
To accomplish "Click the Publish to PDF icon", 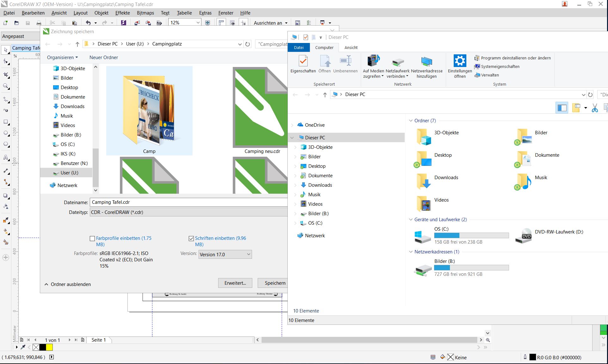I will tap(159, 23).
